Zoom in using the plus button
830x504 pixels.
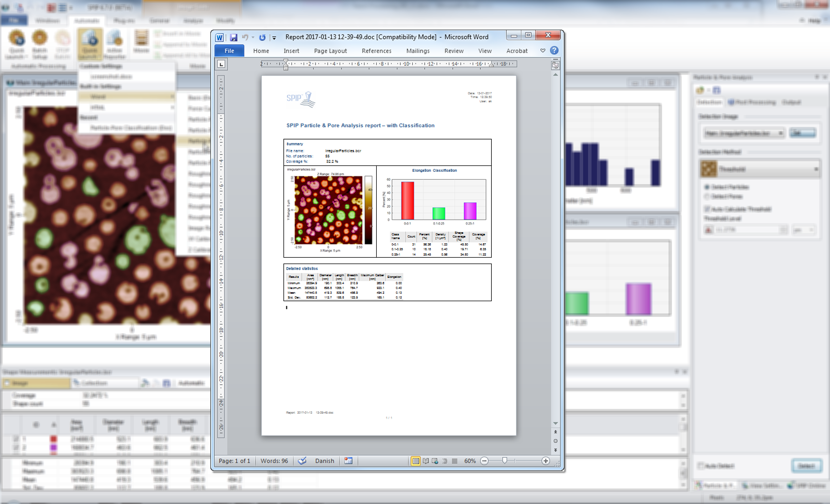(546, 461)
